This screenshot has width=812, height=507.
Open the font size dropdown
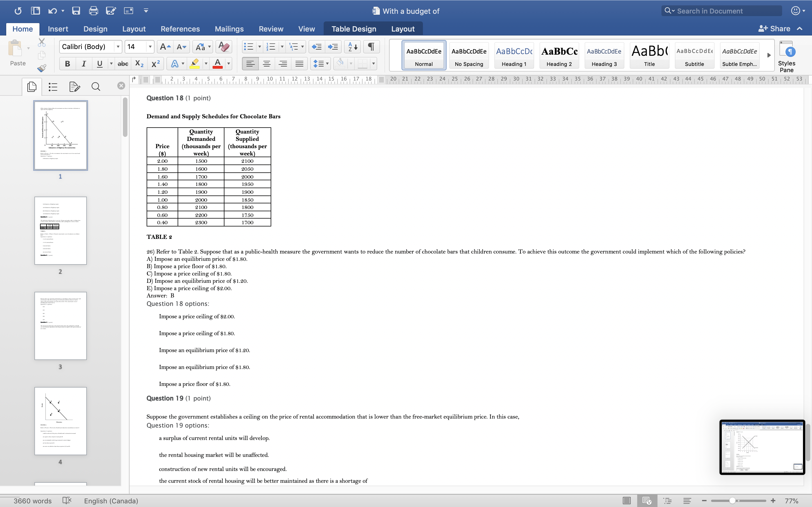click(150, 46)
